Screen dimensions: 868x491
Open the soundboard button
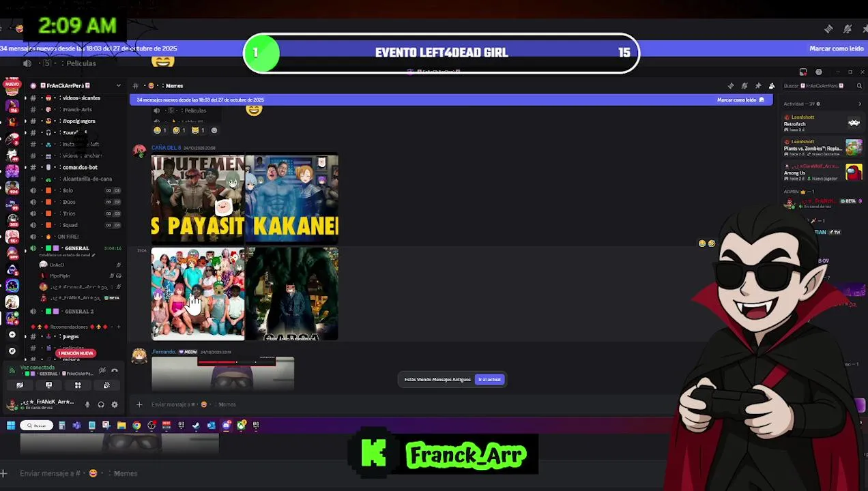106,385
